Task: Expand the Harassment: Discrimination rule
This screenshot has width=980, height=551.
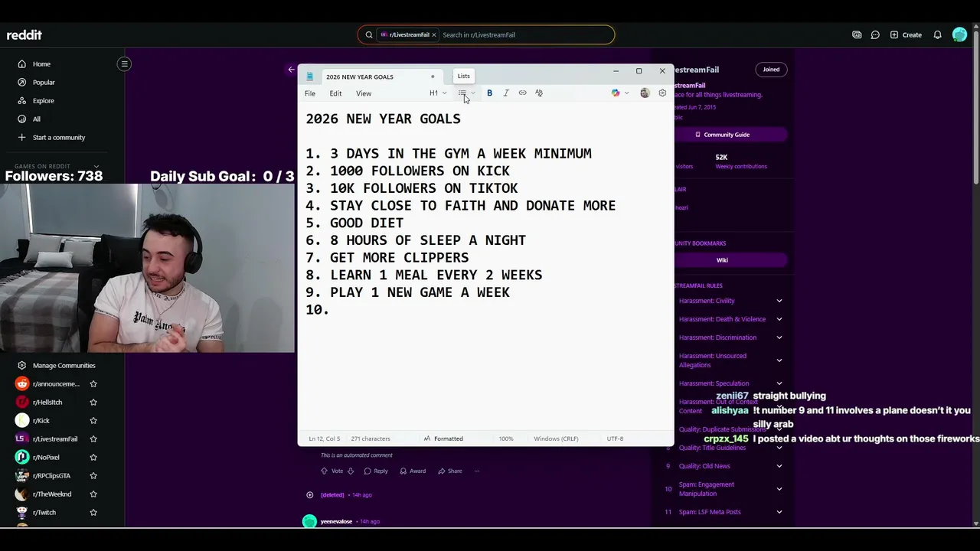Action: [779, 337]
